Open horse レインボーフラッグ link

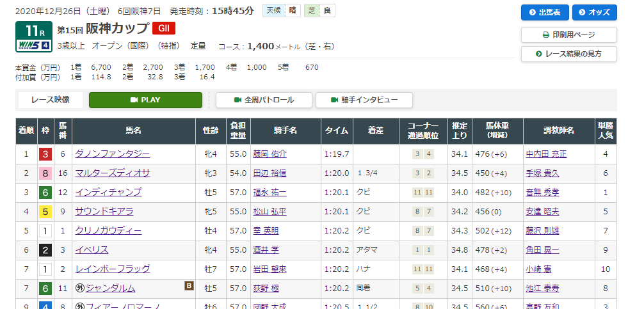(x=113, y=269)
